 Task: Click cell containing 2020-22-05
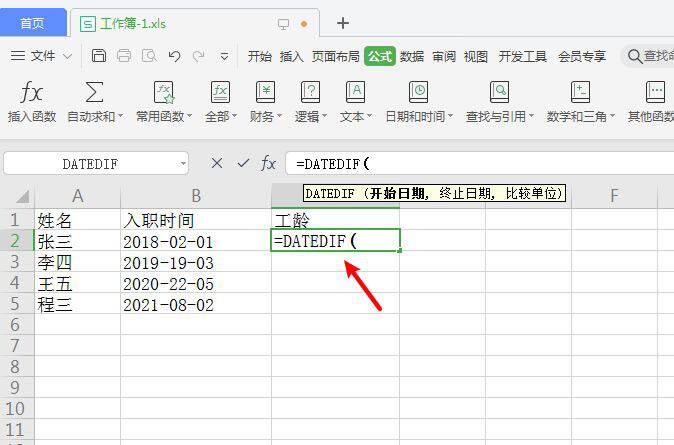[196, 282]
